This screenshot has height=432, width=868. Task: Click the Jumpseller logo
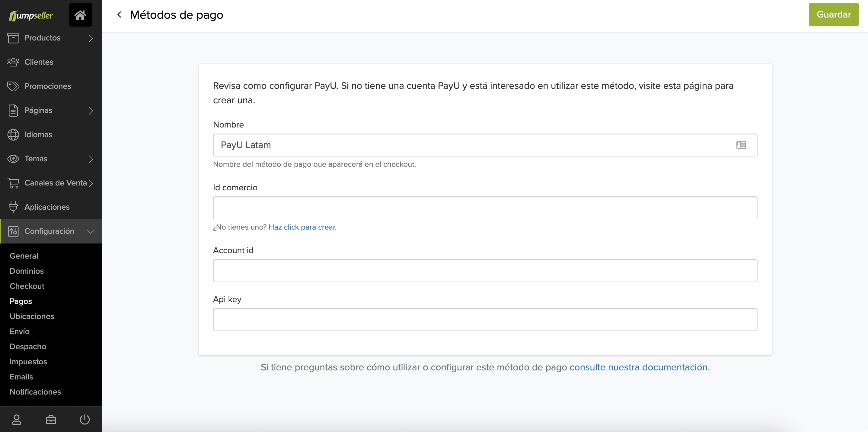click(x=31, y=15)
